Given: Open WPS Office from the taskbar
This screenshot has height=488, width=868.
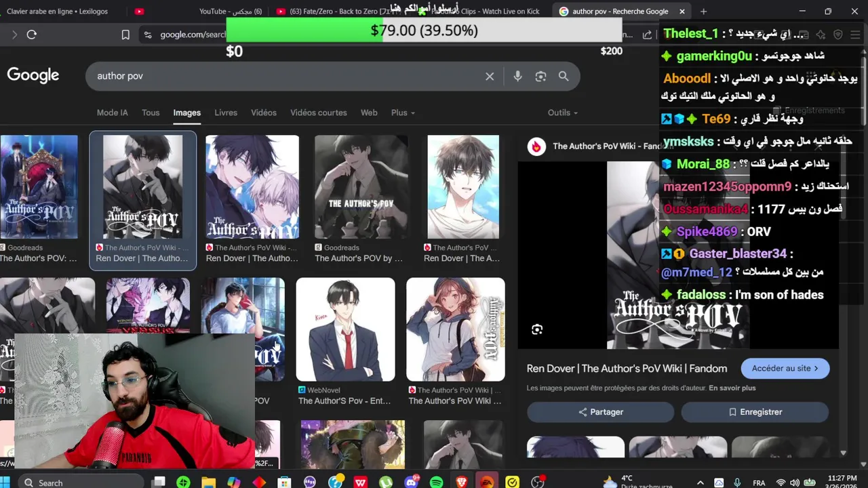Looking at the screenshot, I should (361, 483).
